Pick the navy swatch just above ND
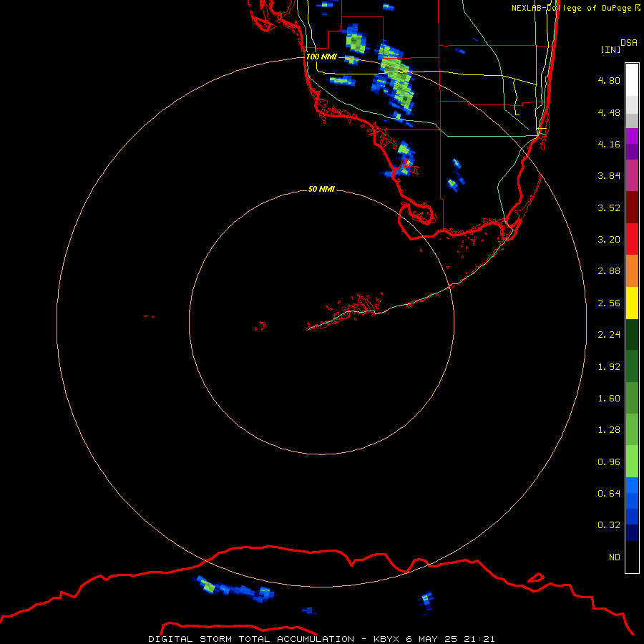 632,532
